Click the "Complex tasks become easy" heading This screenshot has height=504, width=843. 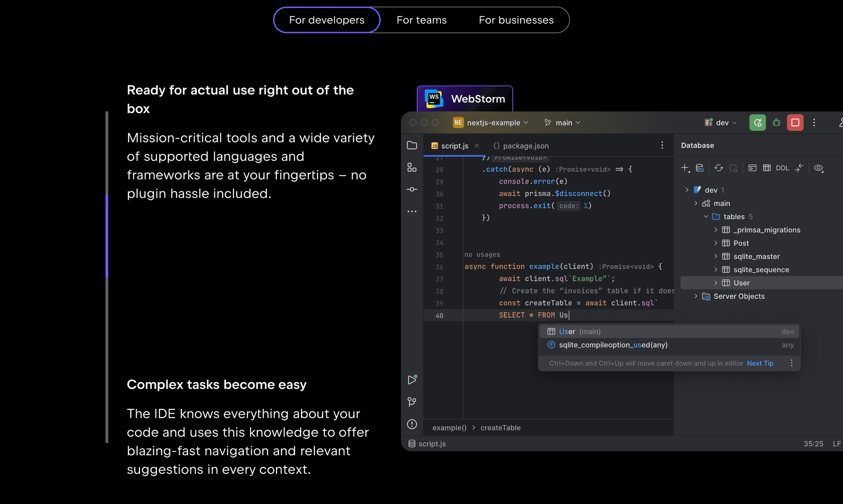[x=216, y=385]
